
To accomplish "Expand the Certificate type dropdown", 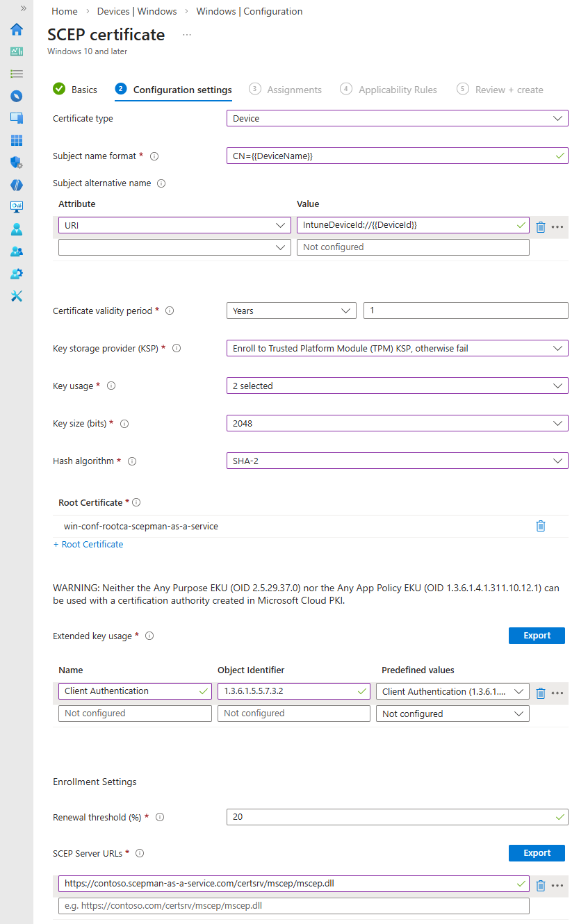I will tap(397, 119).
